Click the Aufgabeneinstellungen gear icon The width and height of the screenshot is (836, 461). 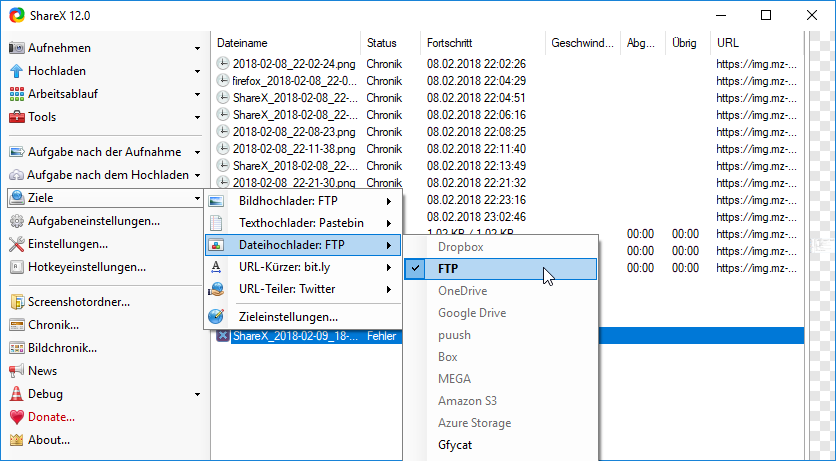(x=17, y=221)
